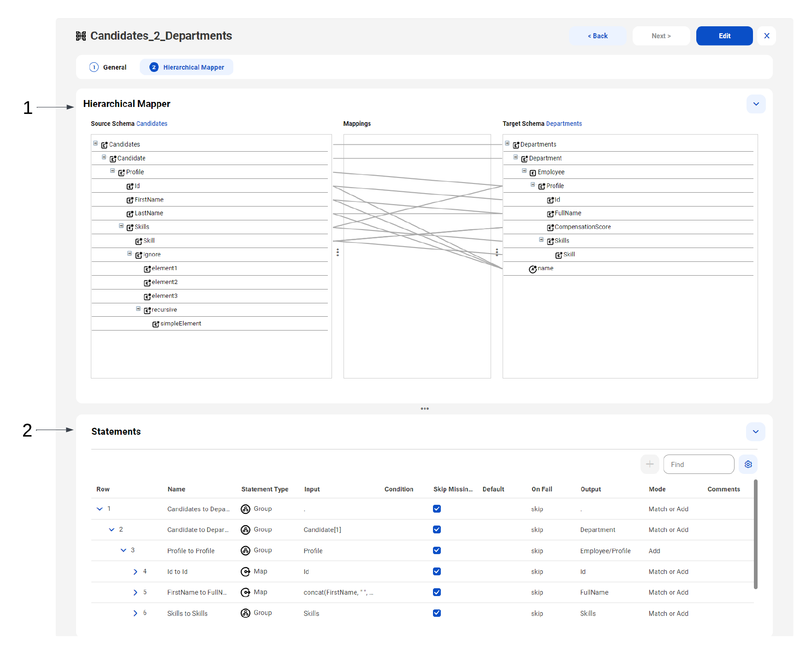Image resolution: width=812 pixels, height=656 pixels.
Task: Collapse the Hierarchical Mapper section chevron
Action: point(756,104)
